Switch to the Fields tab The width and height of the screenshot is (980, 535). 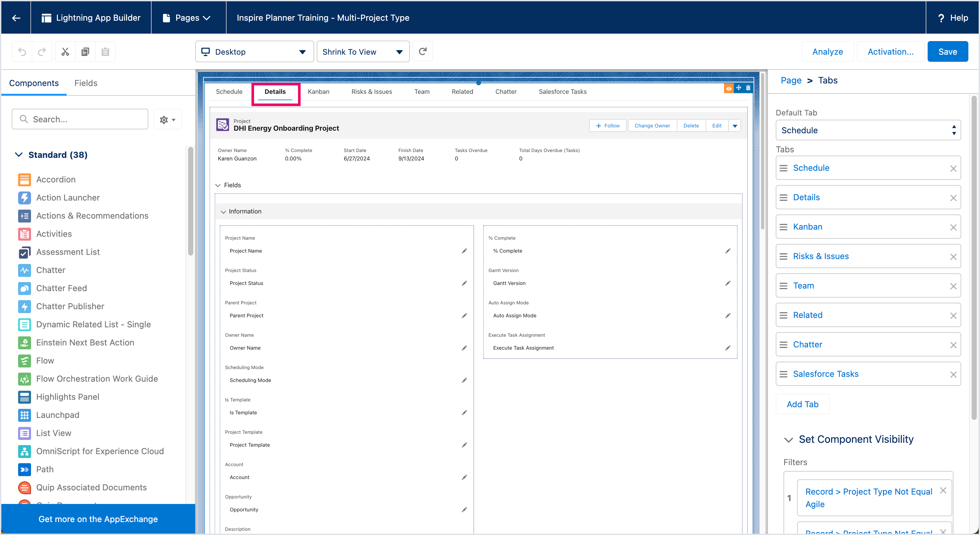[x=86, y=83]
